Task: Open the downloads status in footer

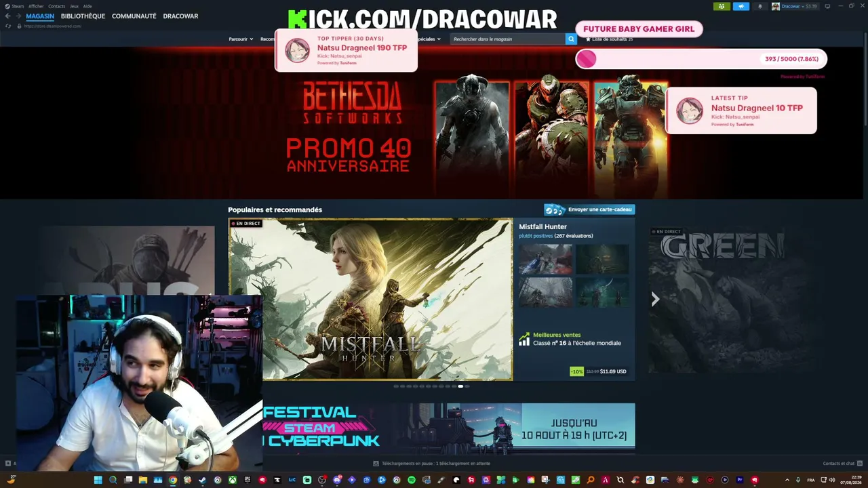Action: coord(431,464)
